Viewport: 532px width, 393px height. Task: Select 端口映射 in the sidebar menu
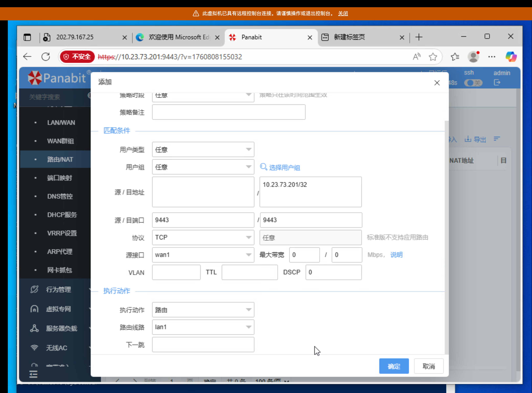tap(59, 178)
